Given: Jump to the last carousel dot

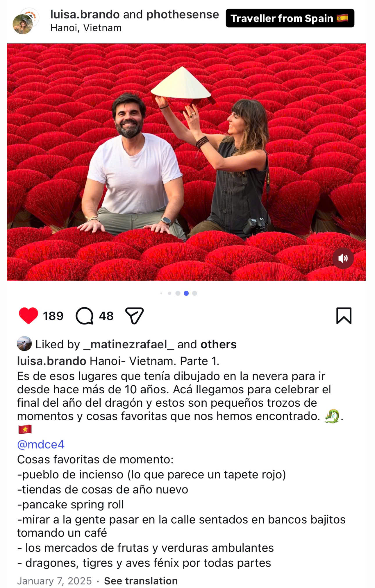Looking at the screenshot, I should [x=195, y=293].
